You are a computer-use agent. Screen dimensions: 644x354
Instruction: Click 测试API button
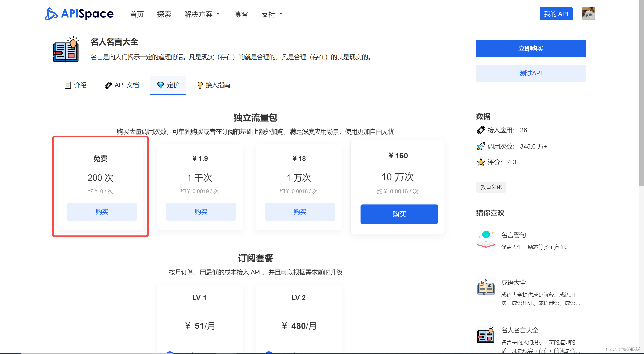tap(530, 73)
